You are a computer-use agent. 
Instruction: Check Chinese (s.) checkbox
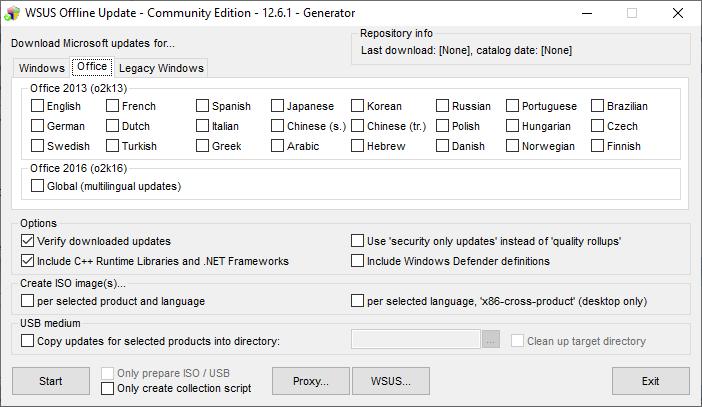click(277, 126)
